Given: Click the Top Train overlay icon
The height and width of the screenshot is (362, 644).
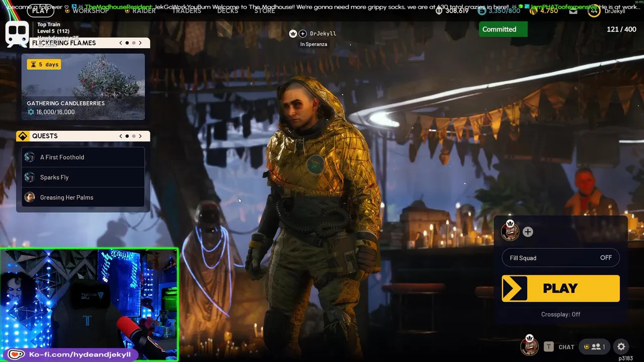Looking at the screenshot, I should [17, 34].
